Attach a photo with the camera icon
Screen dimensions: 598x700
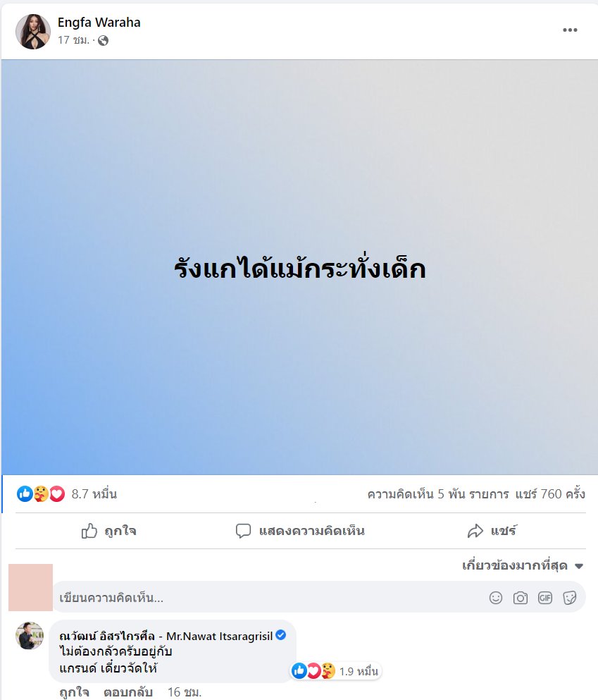click(x=520, y=598)
